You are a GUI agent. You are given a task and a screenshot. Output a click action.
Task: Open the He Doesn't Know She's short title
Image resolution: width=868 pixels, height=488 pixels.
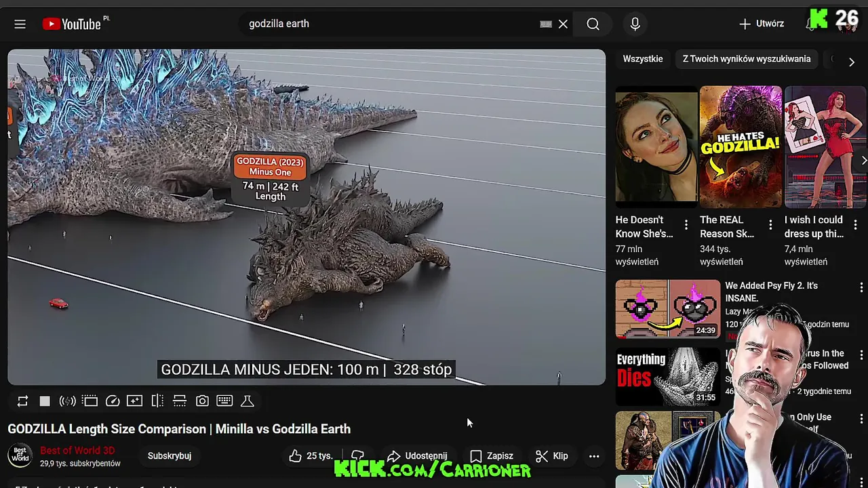click(644, 227)
